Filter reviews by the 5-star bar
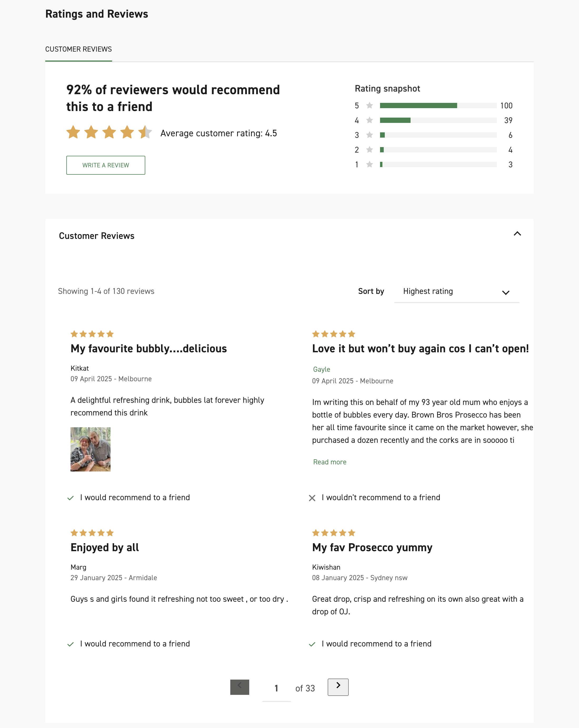This screenshot has height=728, width=579. click(438, 106)
